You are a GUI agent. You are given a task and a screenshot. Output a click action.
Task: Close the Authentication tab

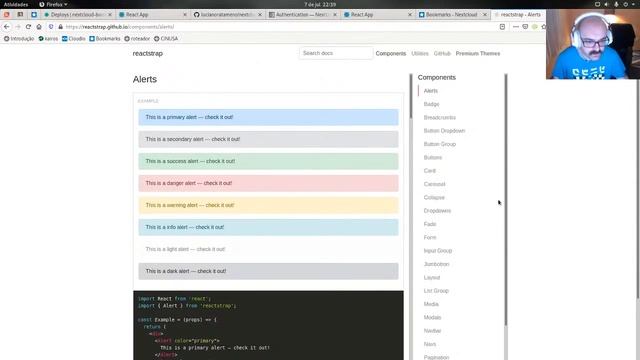click(x=335, y=15)
